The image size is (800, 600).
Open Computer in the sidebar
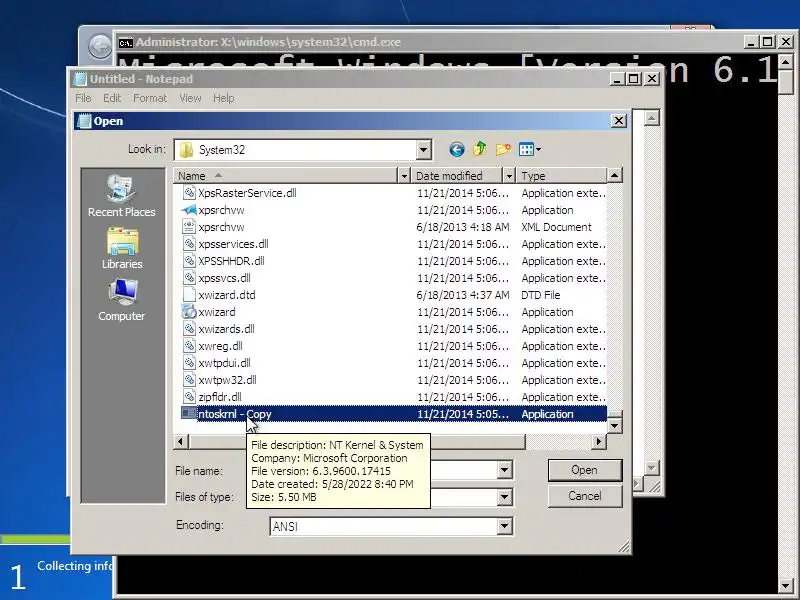pyautogui.click(x=121, y=301)
